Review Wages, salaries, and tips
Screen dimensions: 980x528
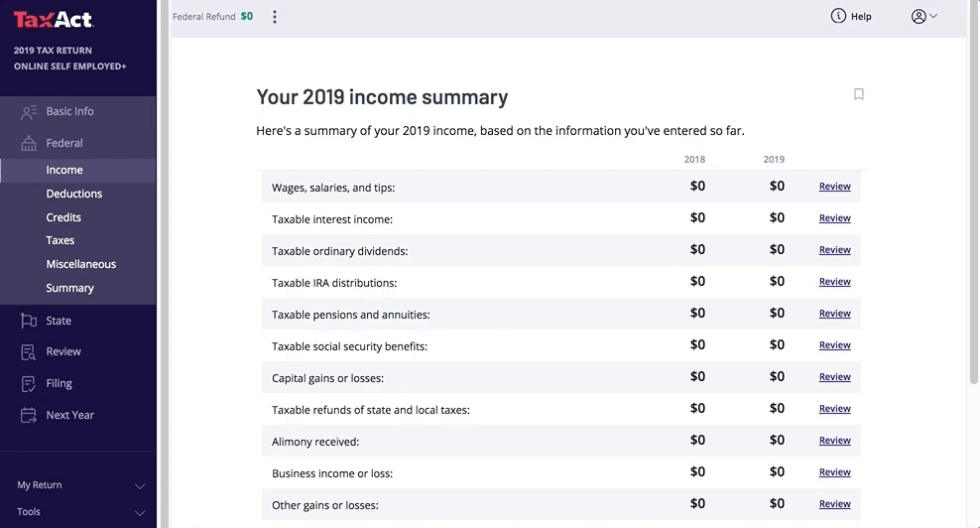[x=834, y=187]
